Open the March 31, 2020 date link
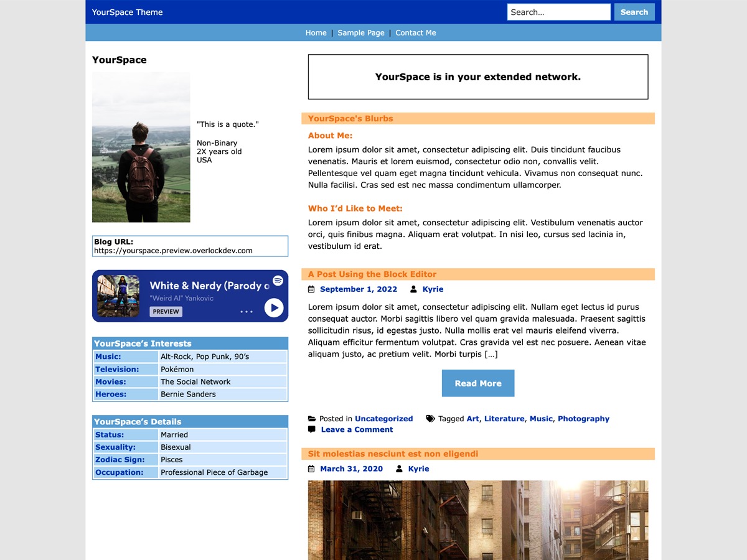 pyautogui.click(x=351, y=469)
